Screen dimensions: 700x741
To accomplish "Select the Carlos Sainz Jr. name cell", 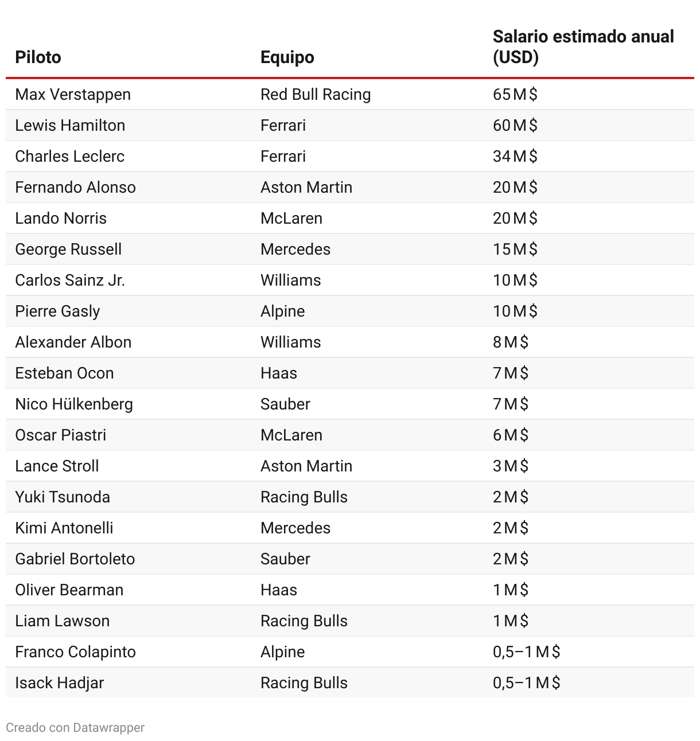I will coord(70,280).
